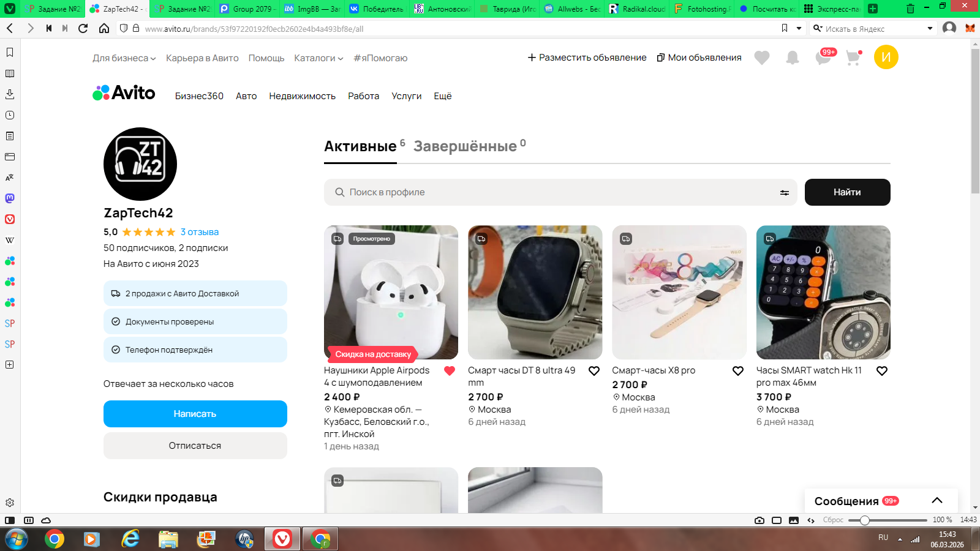Reload the current page
980x551 pixels.
tap(83, 28)
